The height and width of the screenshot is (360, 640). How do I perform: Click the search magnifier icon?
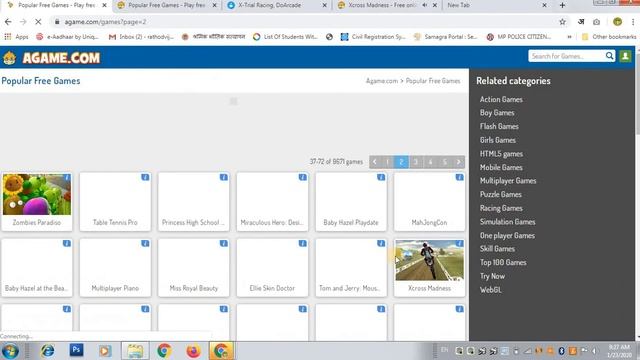[x=609, y=56]
